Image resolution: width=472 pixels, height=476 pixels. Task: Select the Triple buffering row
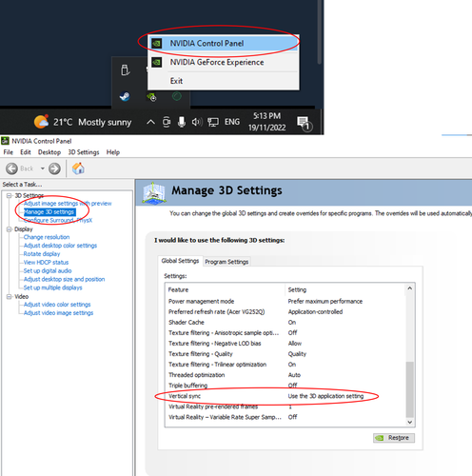(285, 386)
